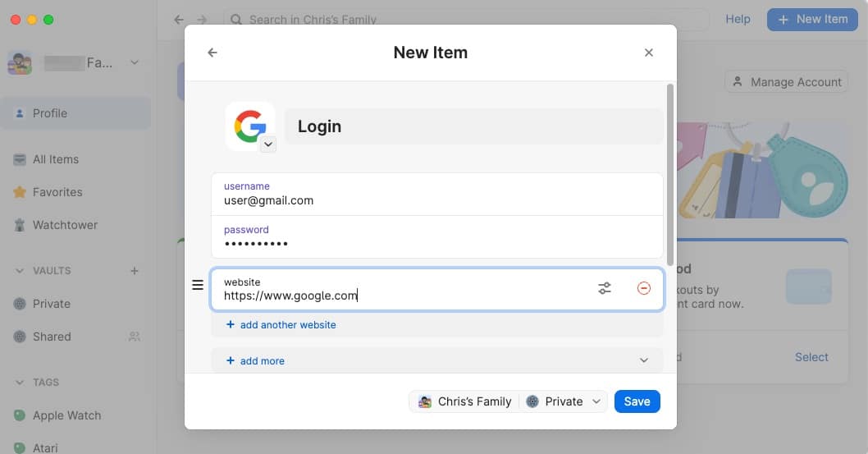The height and width of the screenshot is (454, 868).
Task: Remove the website field with red minus icon
Action: [644, 288]
